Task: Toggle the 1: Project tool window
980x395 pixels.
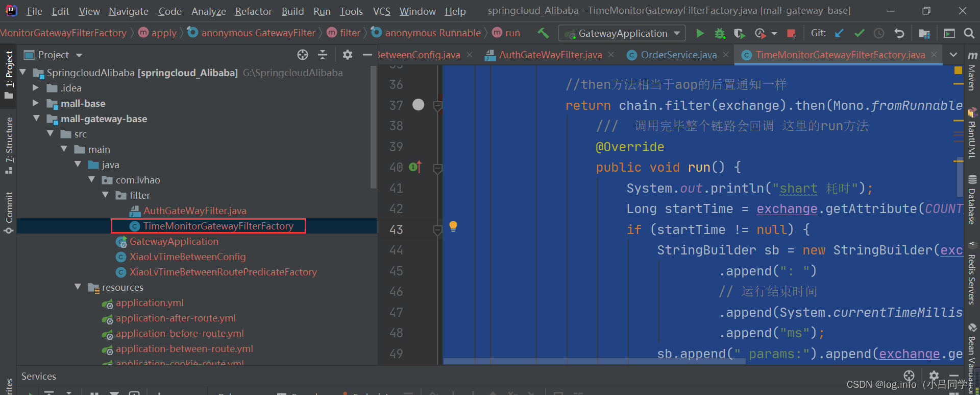Action: (9, 75)
